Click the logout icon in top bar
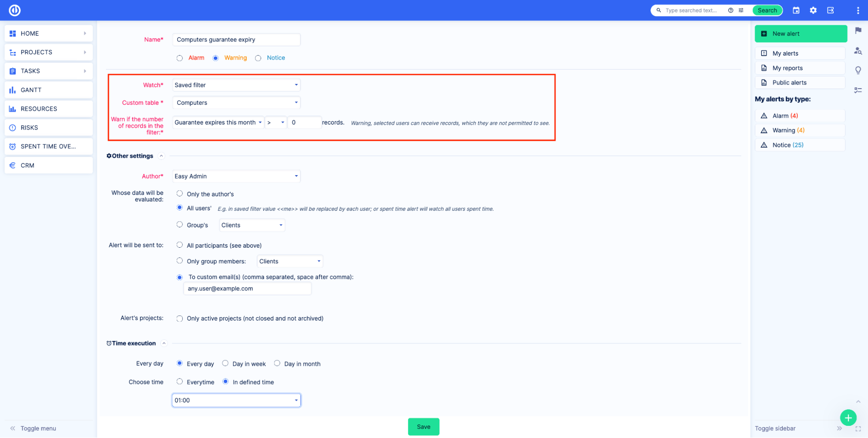The width and height of the screenshot is (868, 438). pyautogui.click(x=830, y=10)
